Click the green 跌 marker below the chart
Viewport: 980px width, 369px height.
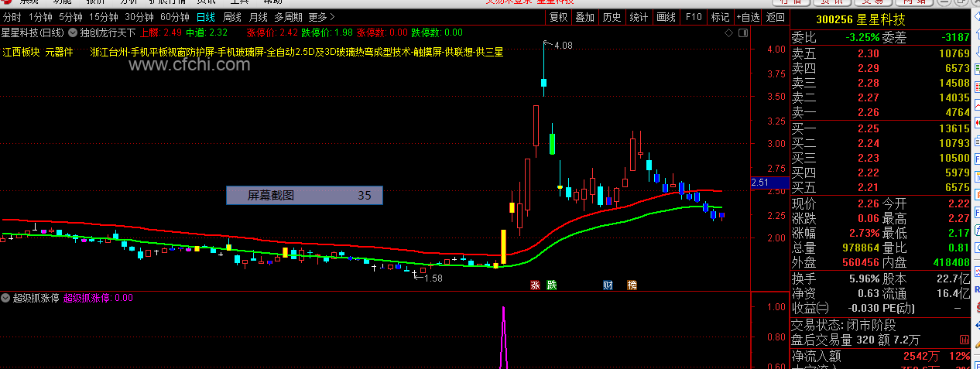(x=551, y=285)
